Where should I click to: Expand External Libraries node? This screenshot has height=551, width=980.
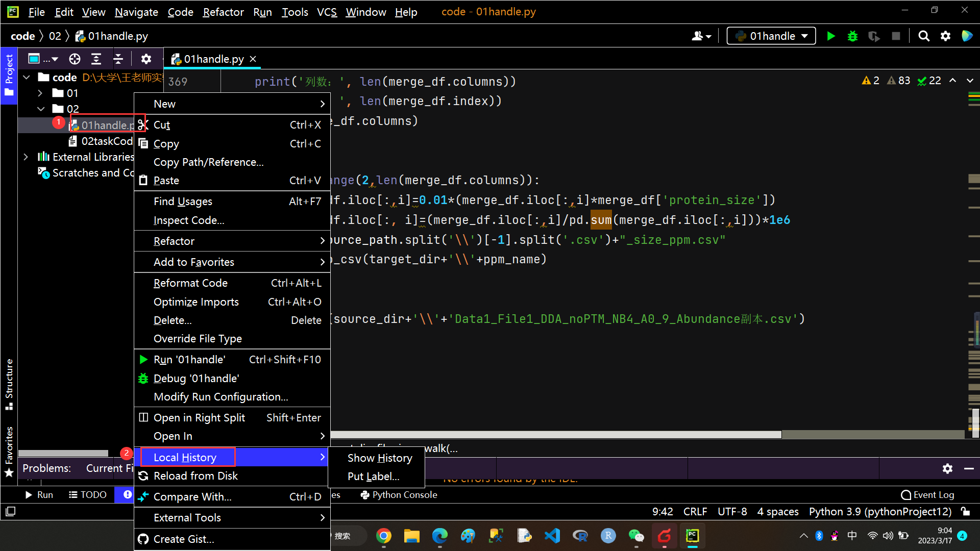tap(26, 157)
